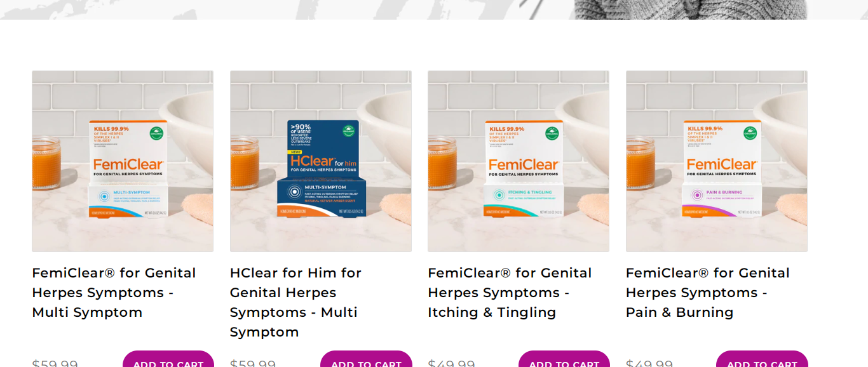Open FemiClear Pain & Burning product image
868x367 pixels.
point(717,161)
